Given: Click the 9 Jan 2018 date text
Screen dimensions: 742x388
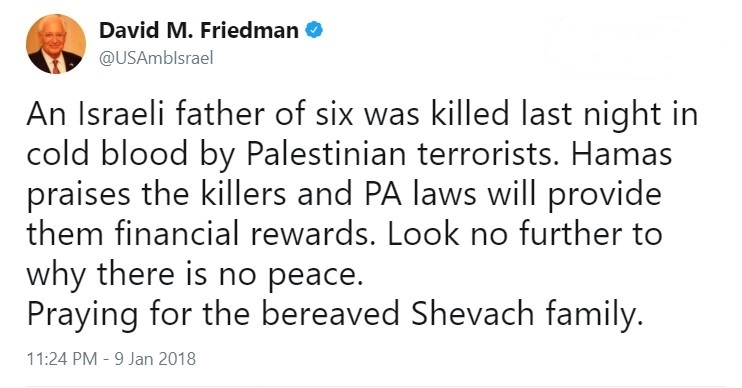Looking at the screenshot, I should pyautogui.click(x=155, y=359).
